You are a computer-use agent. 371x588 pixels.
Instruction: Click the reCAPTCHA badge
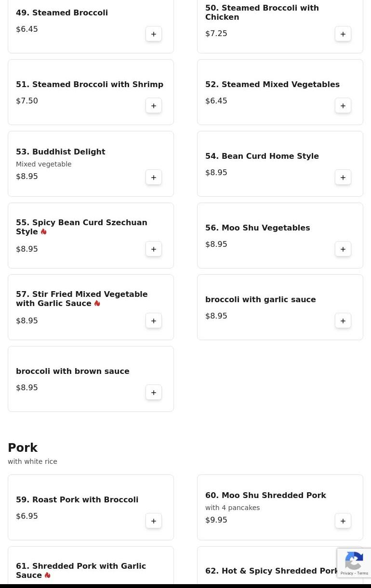pos(354,563)
